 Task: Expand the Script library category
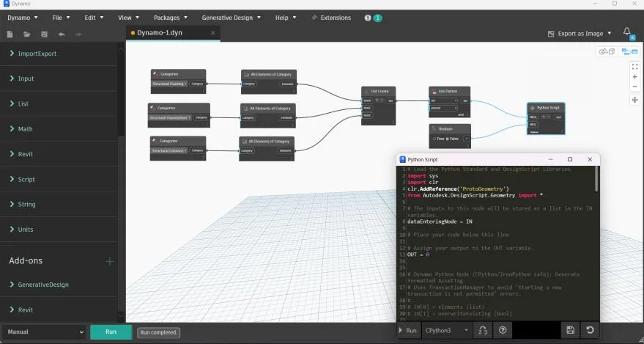point(59,179)
